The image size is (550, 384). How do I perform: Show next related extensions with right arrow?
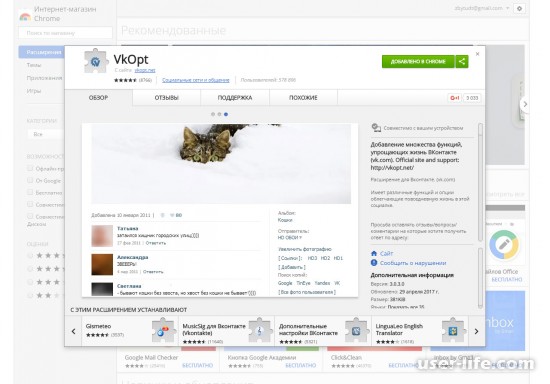(x=476, y=331)
